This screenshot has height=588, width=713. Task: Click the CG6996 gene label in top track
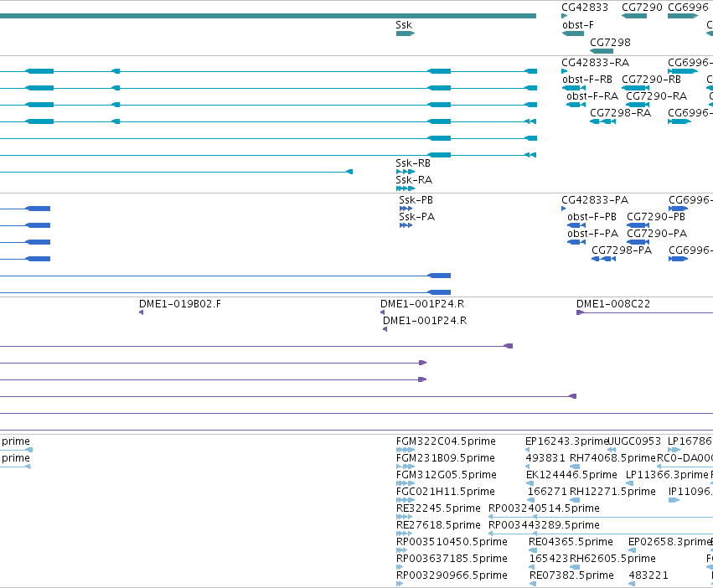688,8
